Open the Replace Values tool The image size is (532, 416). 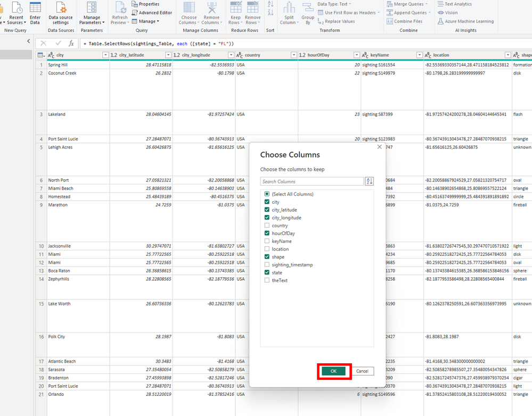pos(336,21)
